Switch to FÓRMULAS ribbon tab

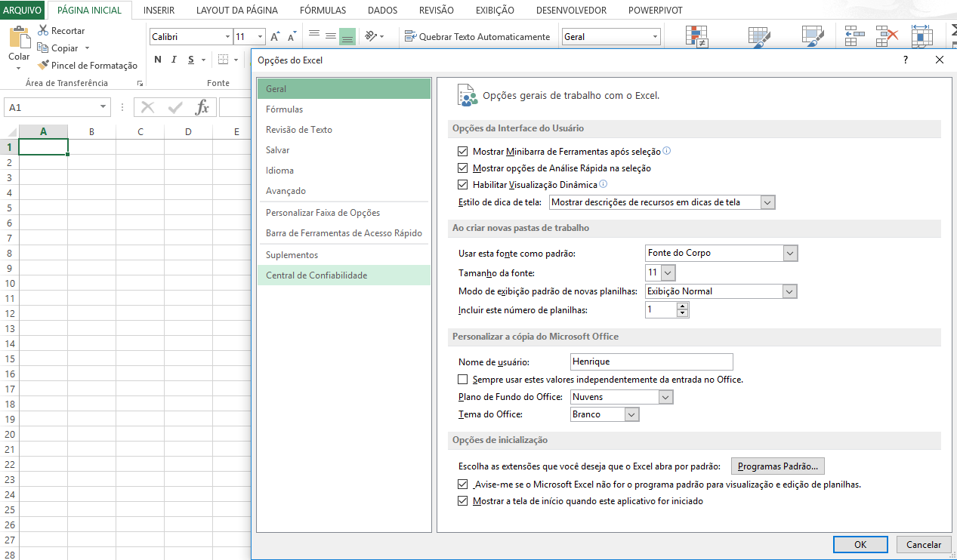coord(323,11)
